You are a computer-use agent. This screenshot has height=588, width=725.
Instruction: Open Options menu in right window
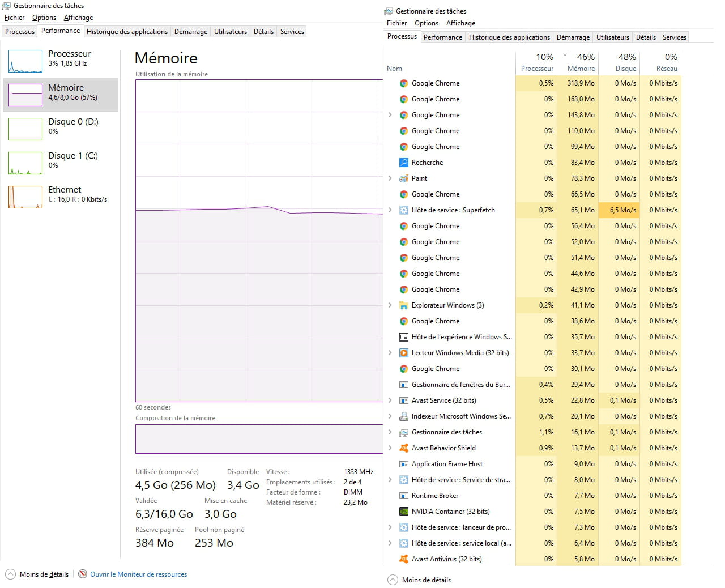(427, 23)
